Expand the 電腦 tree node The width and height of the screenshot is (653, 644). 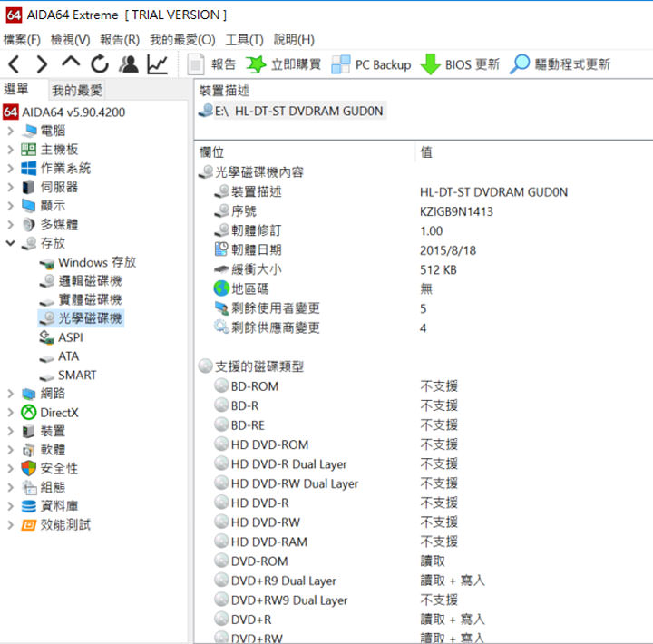pos(10,131)
